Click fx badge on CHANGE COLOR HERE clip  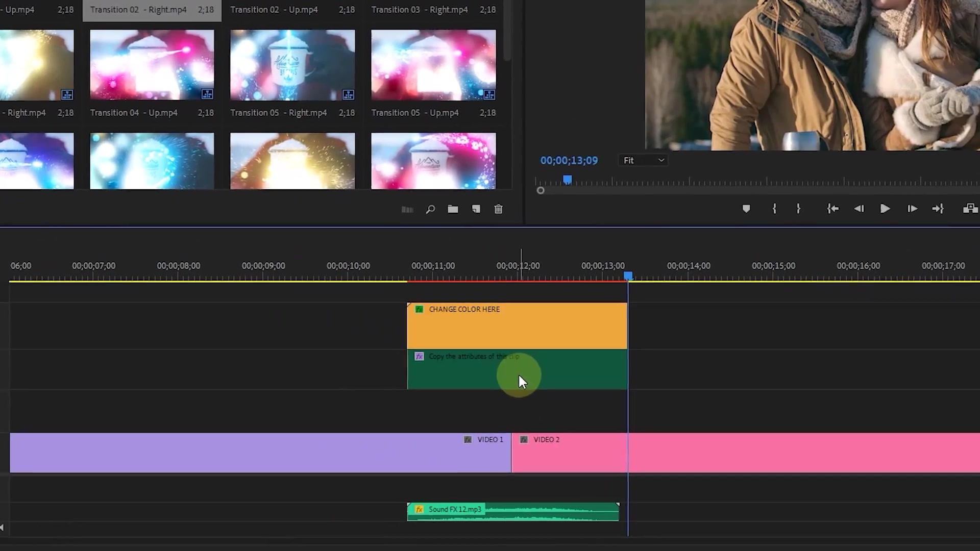pos(419,309)
